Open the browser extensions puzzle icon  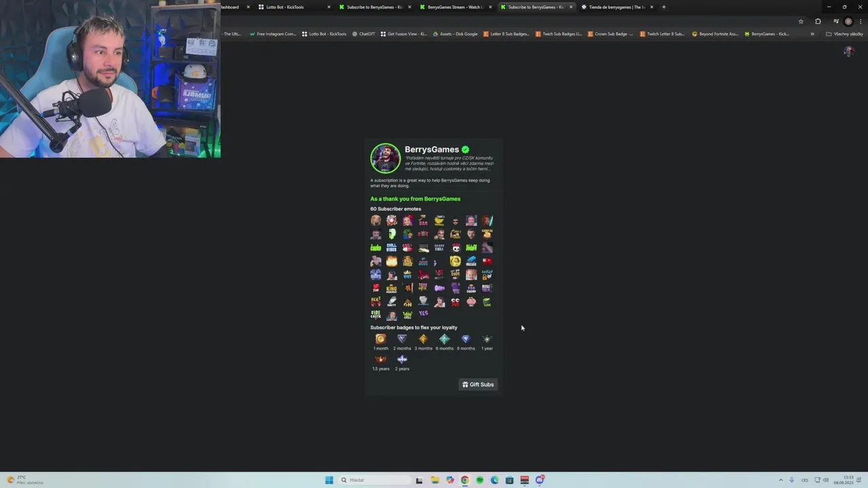[x=818, y=21]
